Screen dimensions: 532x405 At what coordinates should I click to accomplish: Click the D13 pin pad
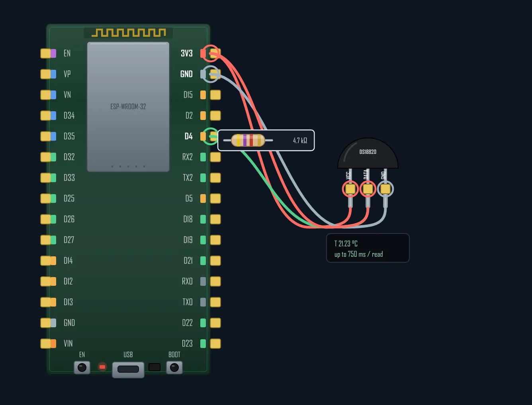click(x=46, y=302)
